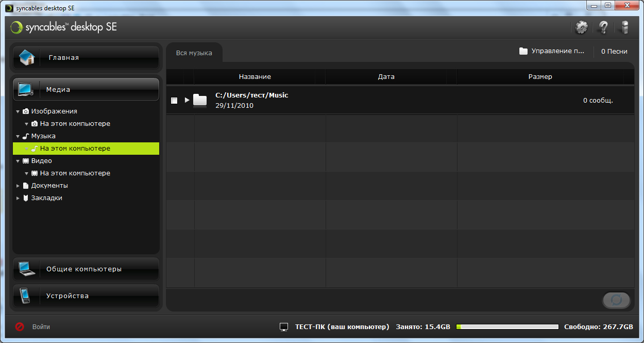The image size is (644, 343).
Task: Click the house icon beside Главная
Action: click(x=27, y=58)
